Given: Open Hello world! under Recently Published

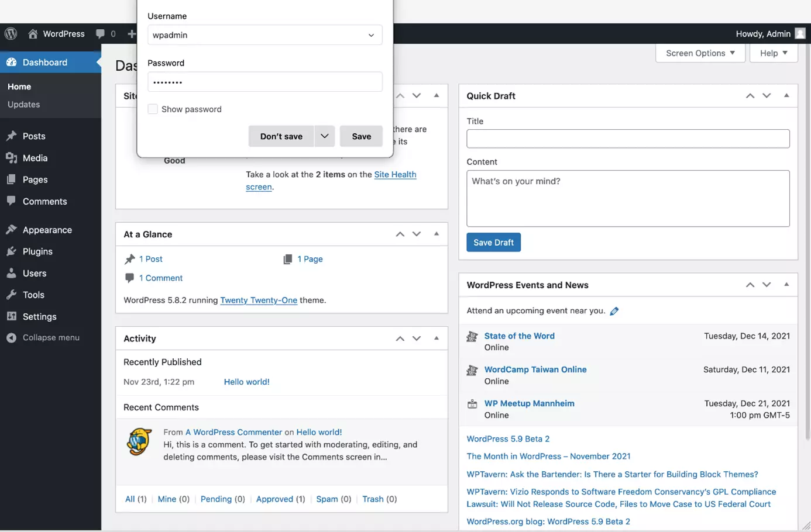Looking at the screenshot, I should [x=247, y=382].
